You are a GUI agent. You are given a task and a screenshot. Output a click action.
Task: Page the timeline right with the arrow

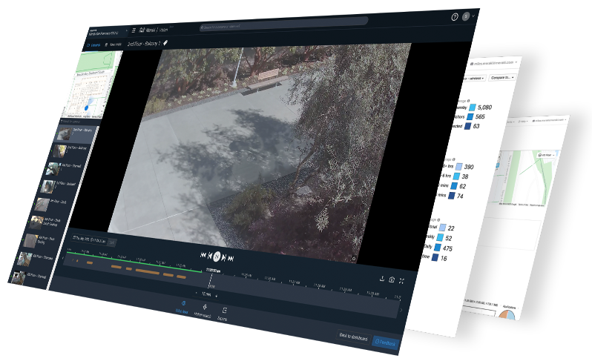click(401, 311)
